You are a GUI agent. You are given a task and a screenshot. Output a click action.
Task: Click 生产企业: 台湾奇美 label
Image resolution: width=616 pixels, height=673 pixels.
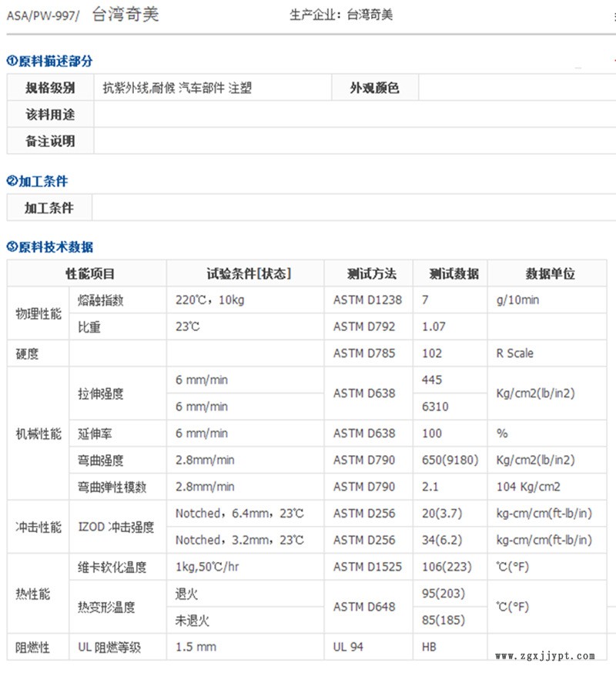341,15
